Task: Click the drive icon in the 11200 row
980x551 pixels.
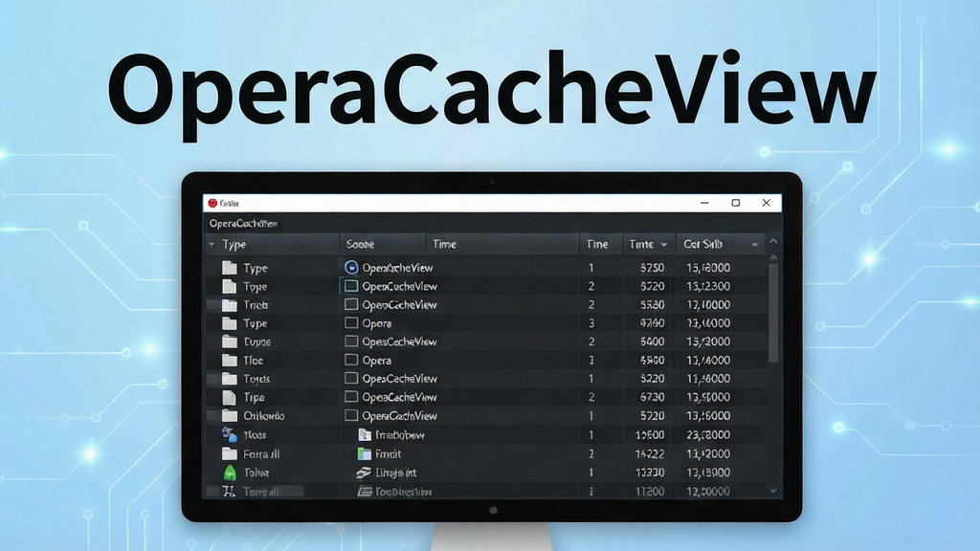Action: tap(365, 492)
